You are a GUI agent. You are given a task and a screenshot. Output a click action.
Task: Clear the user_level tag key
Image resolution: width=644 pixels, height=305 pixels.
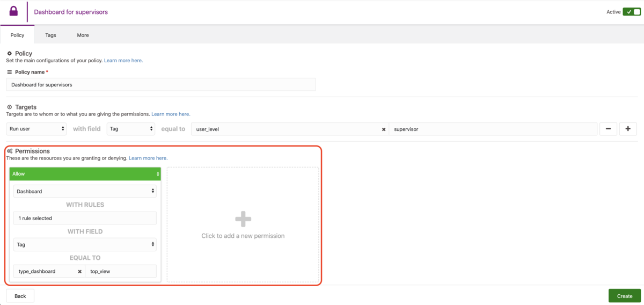click(x=384, y=129)
